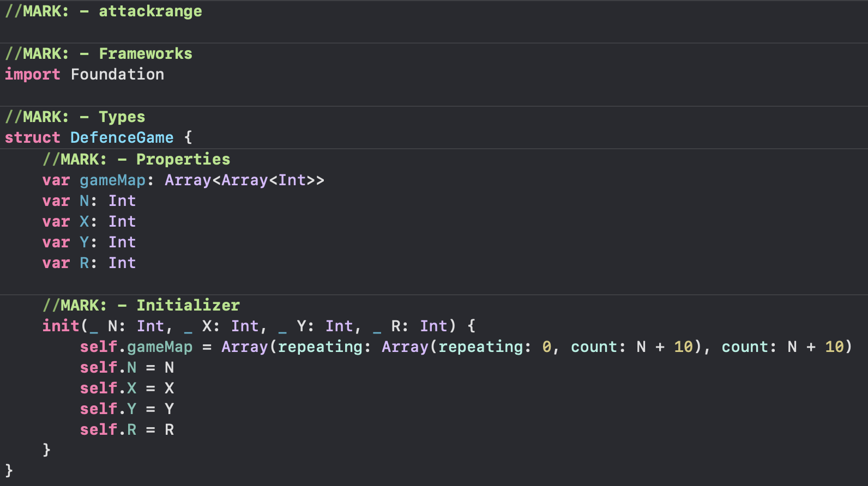Click the 'DefenceGame' type name
The height and width of the screenshot is (486, 868).
[122, 138]
